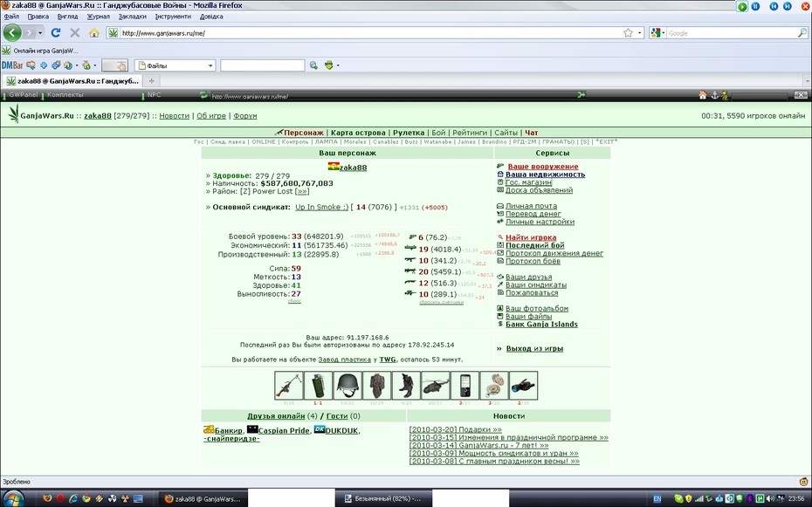Click the helmet equipment slot
Image resolution: width=812 pixels, height=507 pixels.
pos(348,386)
